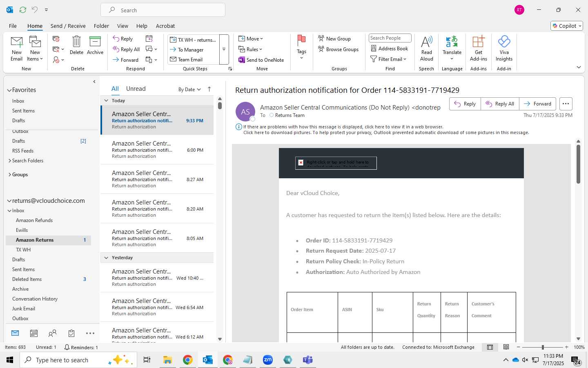Open the Tags flag button
Viewport: 588px width, 368px height.
301,47
